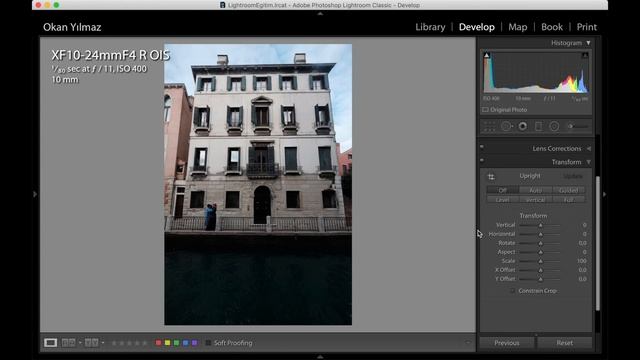The image size is (640, 360).
Task: Apply purple color label
Action: click(194, 343)
